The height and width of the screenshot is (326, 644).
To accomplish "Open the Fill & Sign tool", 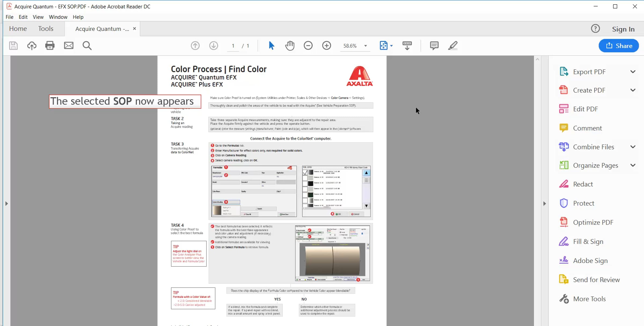I will tap(588, 241).
